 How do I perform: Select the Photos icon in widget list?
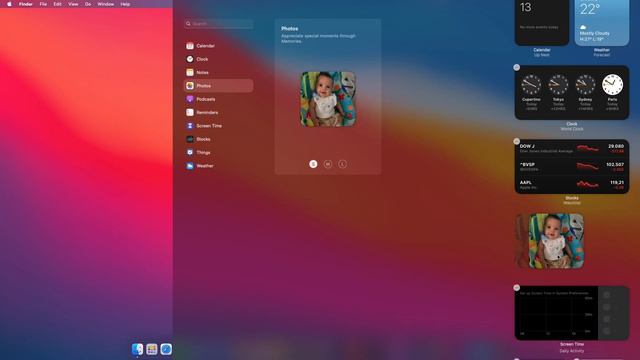[190, 86]
